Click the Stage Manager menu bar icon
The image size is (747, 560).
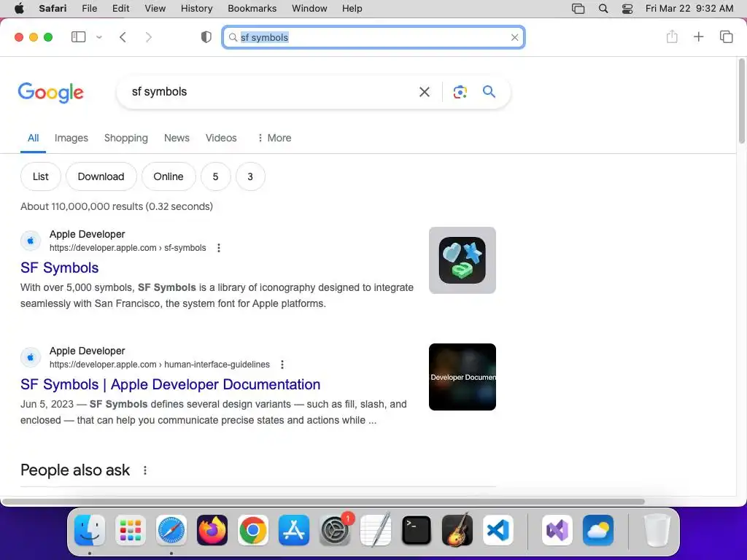pyautogui.click(x=578, y=9)
